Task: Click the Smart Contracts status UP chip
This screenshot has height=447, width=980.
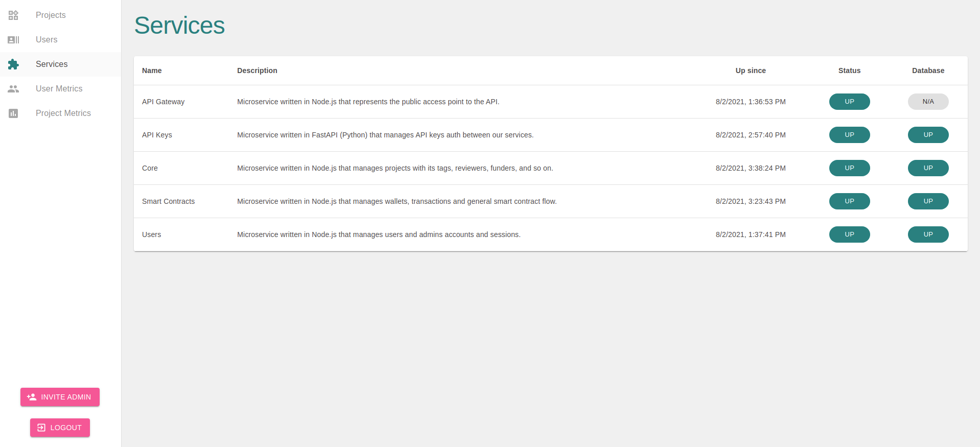Action: [x=849, y=201]
